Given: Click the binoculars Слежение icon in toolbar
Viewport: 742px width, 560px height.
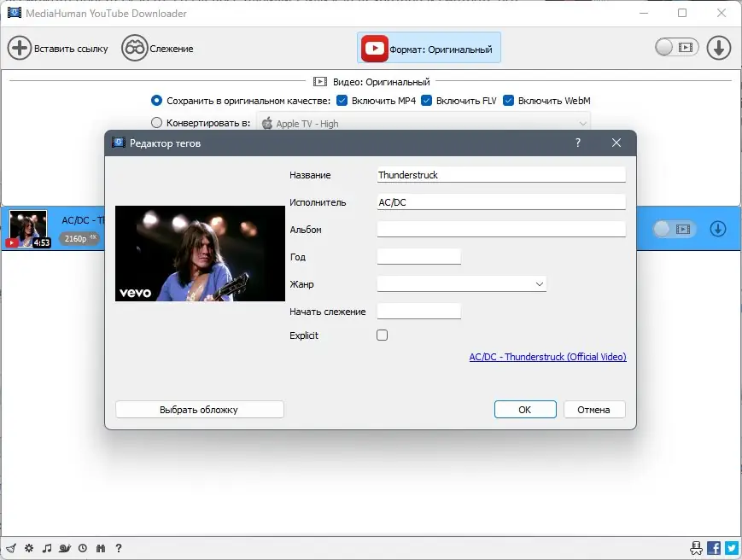Looking at the screenshot, I should click(134, 48).
